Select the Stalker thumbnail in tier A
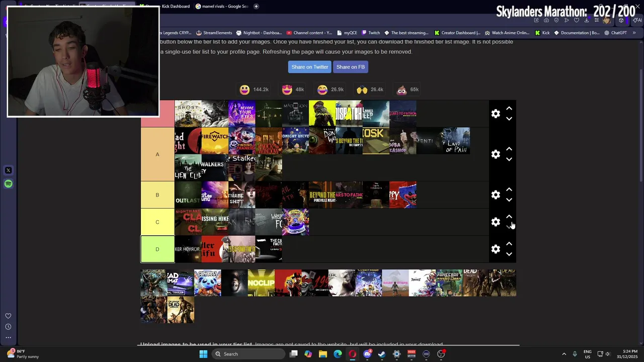This screenshot has height=362, width=644. (x=242, y=168)
